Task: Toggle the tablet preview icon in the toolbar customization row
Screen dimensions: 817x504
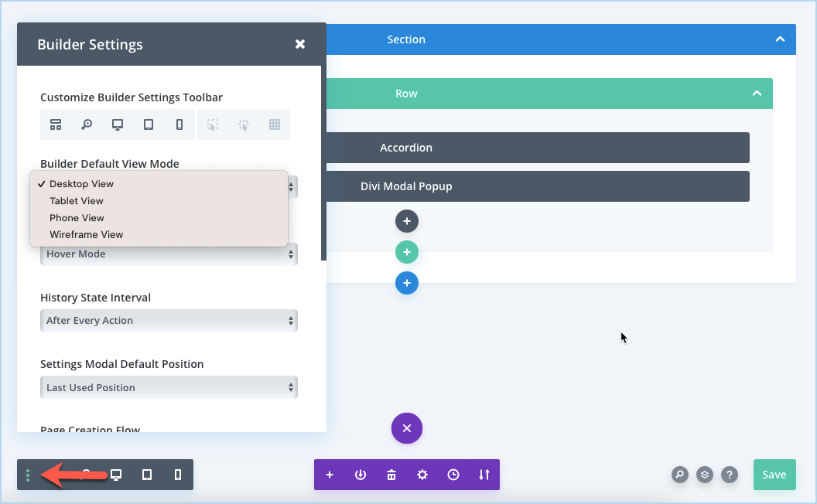Action: tap(148, 124)
